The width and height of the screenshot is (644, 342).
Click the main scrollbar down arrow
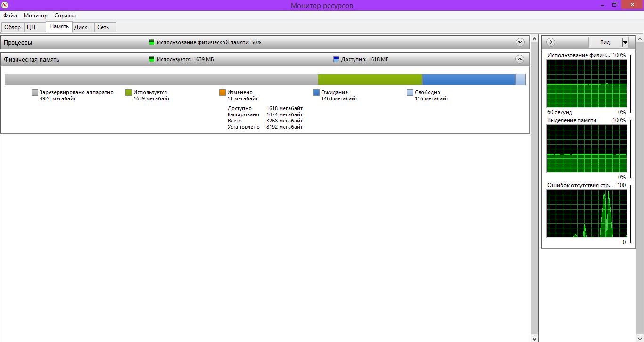coord(534,338)
